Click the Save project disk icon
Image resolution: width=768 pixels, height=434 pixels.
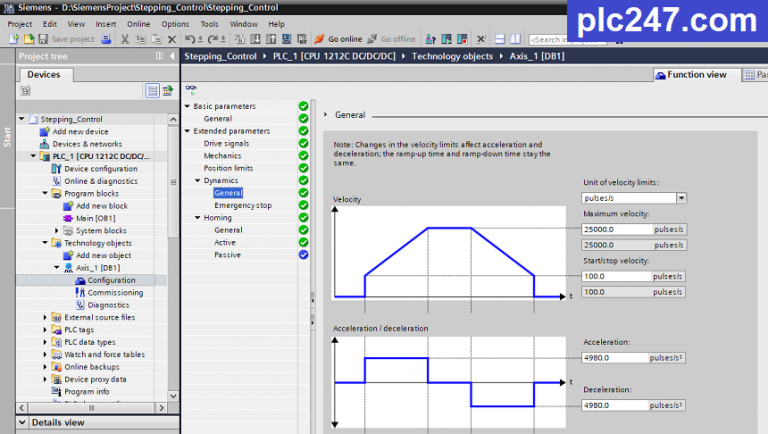(43, 39)
